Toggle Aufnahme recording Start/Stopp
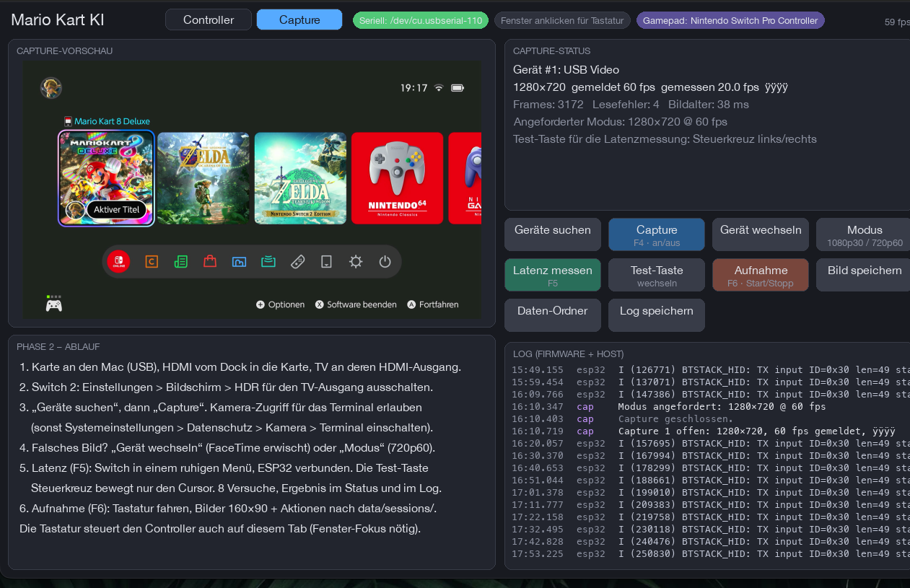Viewport: 910px width, 588px height. pos(761,276)
